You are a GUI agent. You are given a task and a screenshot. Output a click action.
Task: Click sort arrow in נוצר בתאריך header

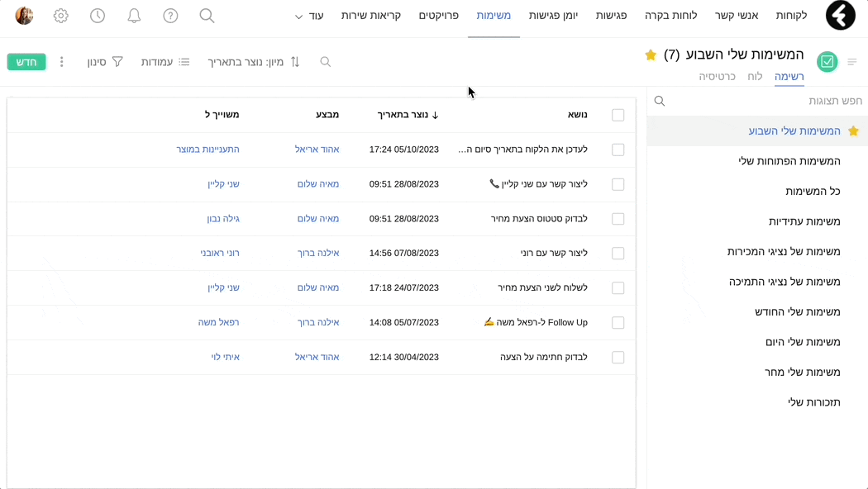(x=435, y=115)
